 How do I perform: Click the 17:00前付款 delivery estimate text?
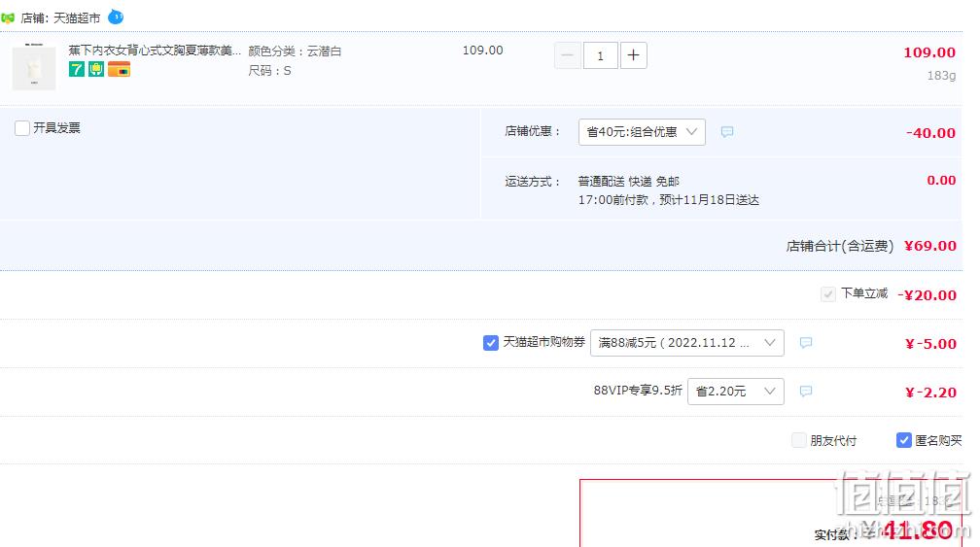(x=668, y=200)
